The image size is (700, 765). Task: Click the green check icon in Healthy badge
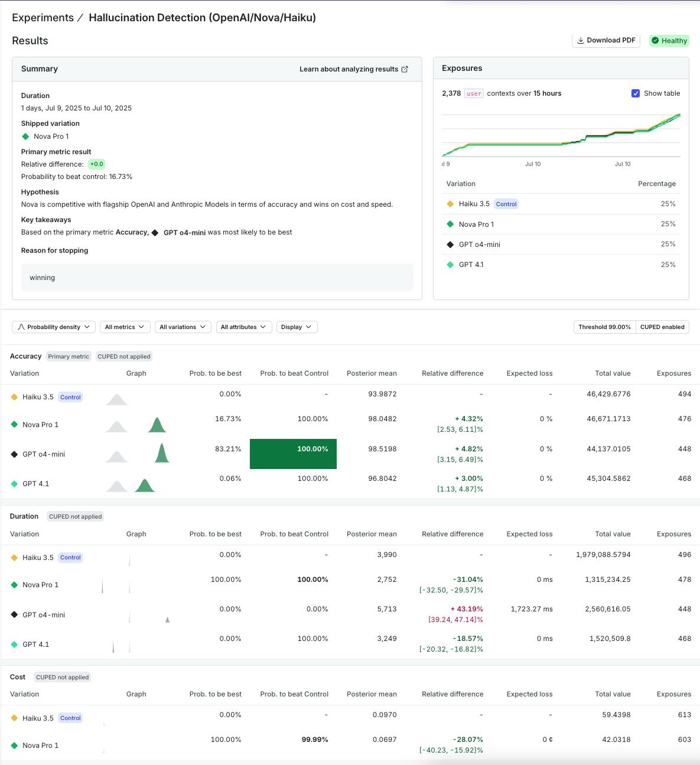click(x=655, y=41)
